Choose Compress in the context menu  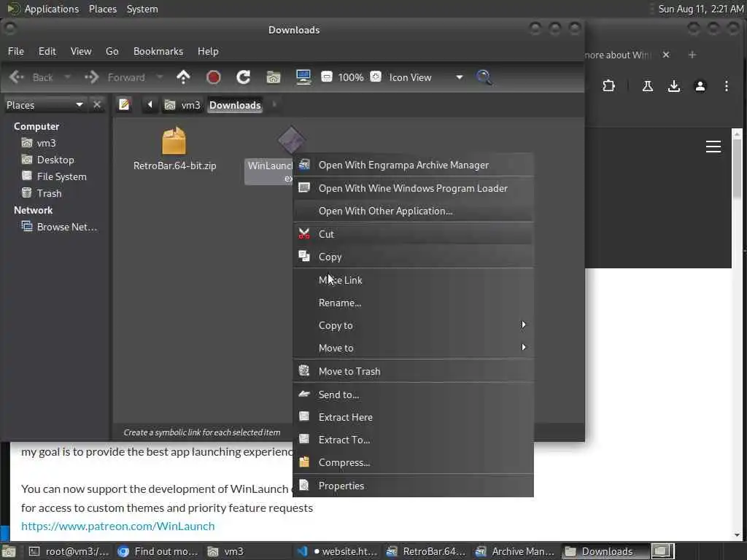coord(413,462)
